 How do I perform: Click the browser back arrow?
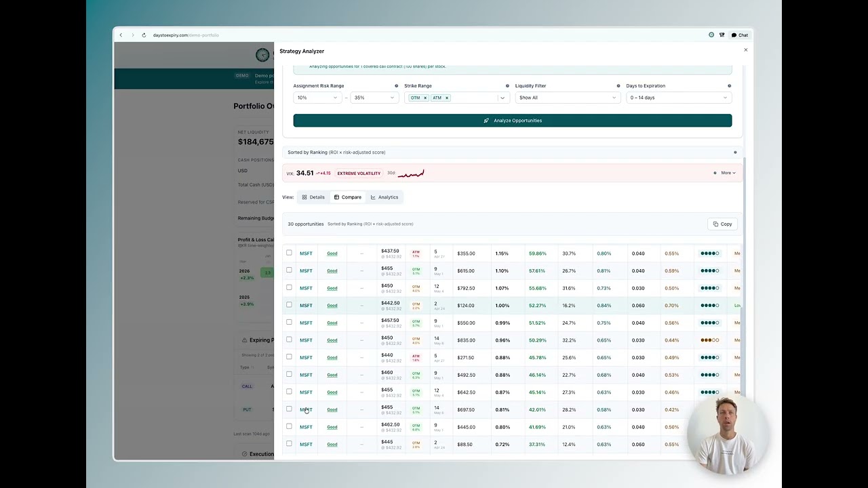121,35
